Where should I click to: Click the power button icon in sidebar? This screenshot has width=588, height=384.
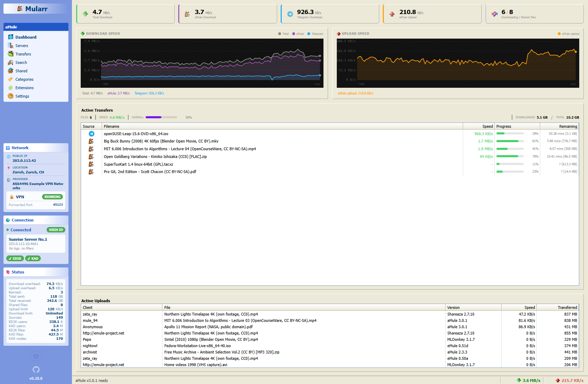(36, 356)
